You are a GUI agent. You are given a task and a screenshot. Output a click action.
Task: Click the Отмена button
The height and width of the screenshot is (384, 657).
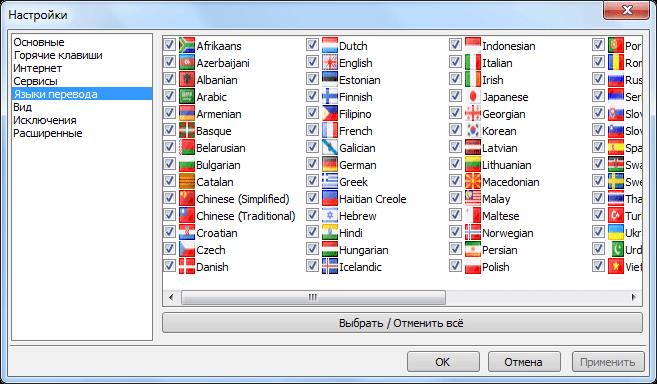pyautogui.click(x=524, y=362)
